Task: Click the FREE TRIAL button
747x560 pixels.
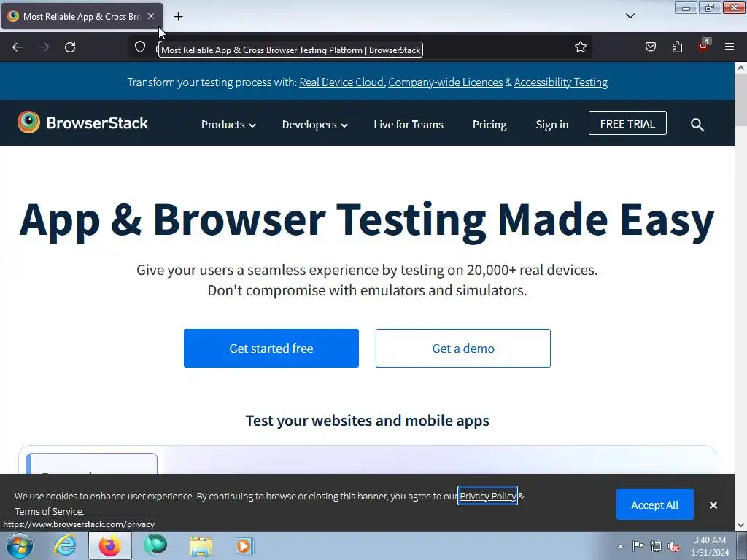Action: pos(627,123)
